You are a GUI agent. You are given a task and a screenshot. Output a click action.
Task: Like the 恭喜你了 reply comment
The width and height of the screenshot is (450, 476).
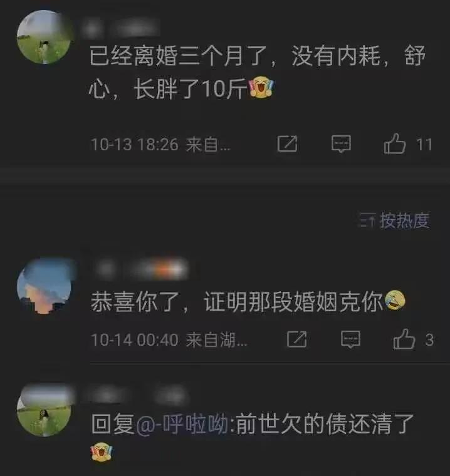404,339
